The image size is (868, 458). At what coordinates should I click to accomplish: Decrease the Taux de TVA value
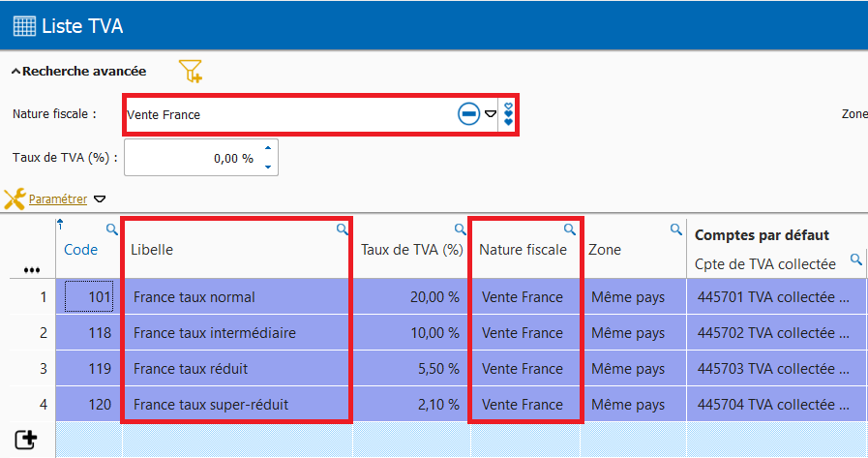[x=268, y=167]
